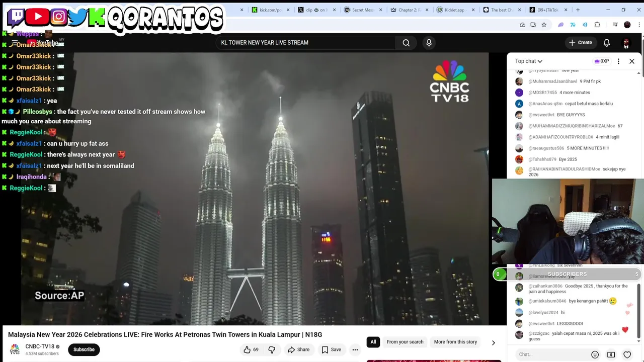This screenshot has width=644, height=362.
Task: Click the CNBC-TV18 channel avatar
Action: click(x=15, y=349)
